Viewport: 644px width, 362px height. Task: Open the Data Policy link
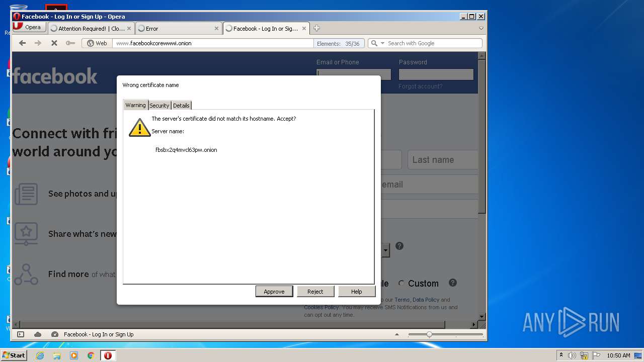(426, 300)
